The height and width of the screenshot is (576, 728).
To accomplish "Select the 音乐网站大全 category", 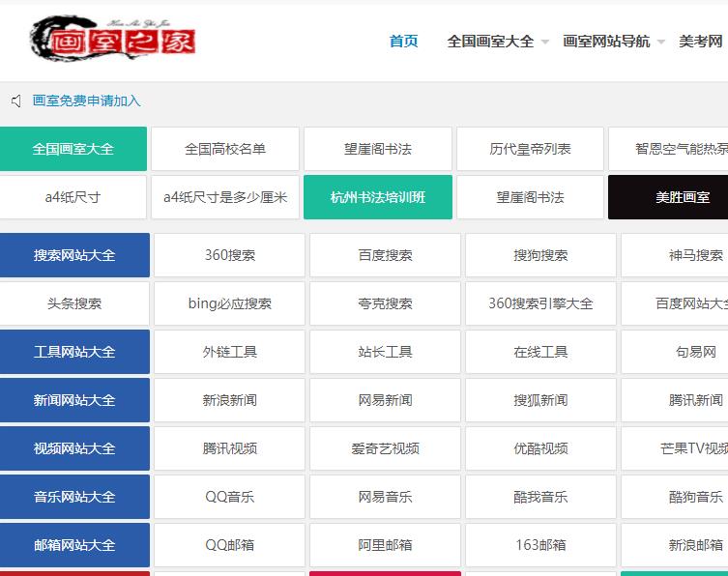I will click(74, 497).
